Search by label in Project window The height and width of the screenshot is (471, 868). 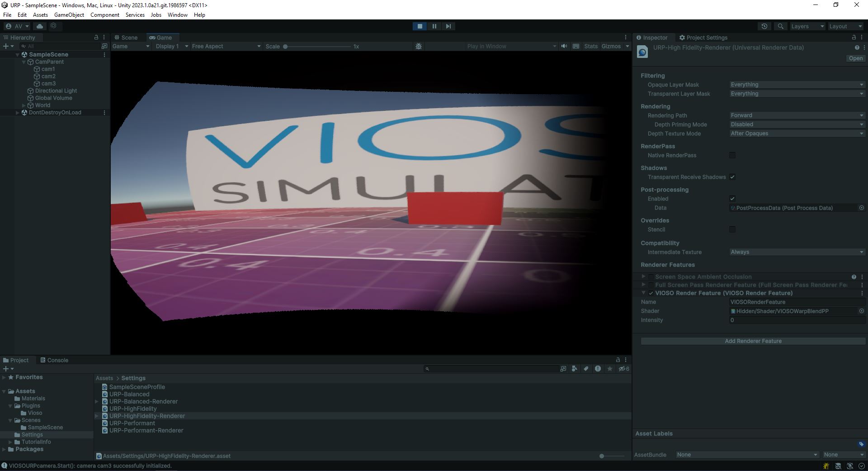pos(586,369)
